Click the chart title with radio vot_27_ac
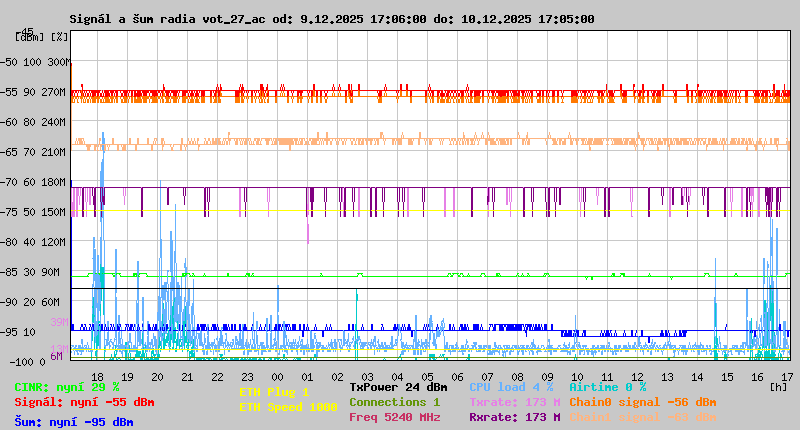This screenshot has width=800, height=430. tap(331, 19)
